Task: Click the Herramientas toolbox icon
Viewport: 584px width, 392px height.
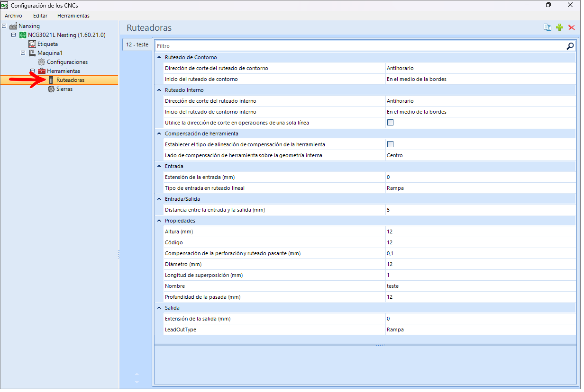Action: [x=42, y=71]
